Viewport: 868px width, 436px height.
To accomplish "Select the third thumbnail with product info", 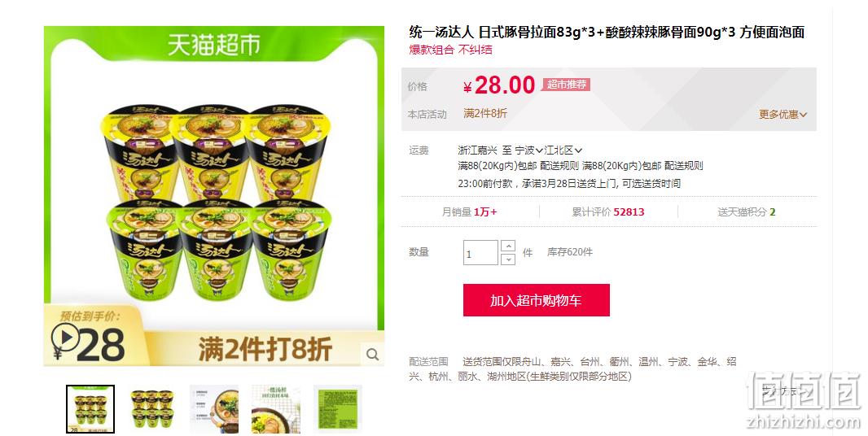I will (x=214, y=409).
